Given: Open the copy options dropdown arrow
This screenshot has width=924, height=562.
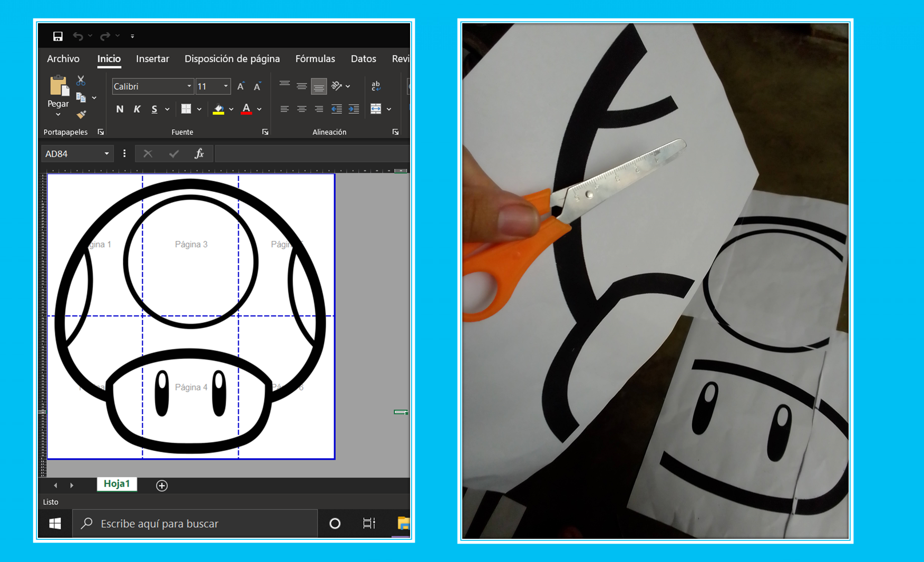Looking at the screenshot, I should point(94,98).
